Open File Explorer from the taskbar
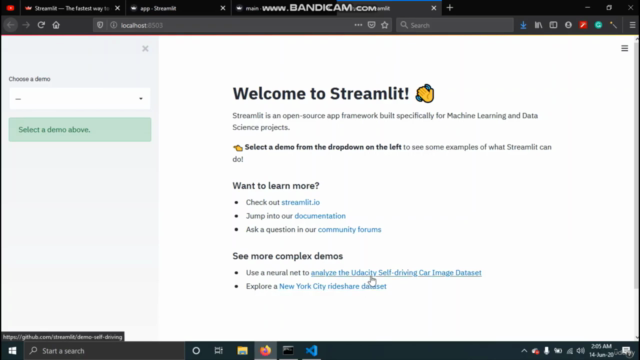 pos(242,351)
